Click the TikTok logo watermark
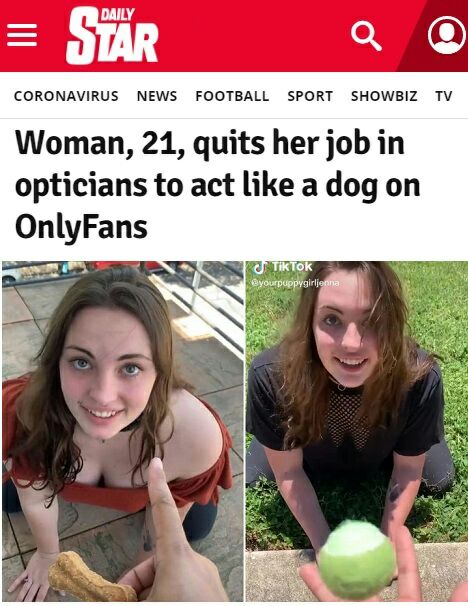The width and height of the screenshot is (468, 606). pos(283,267)
